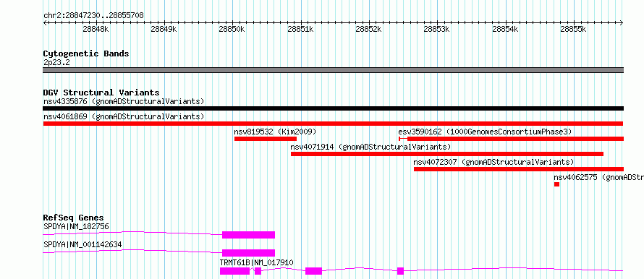The height and width of the screenshot is (279, 644).
Task: Select the nsv4071914 gnomAD variant bar
Action: point(447,154)
